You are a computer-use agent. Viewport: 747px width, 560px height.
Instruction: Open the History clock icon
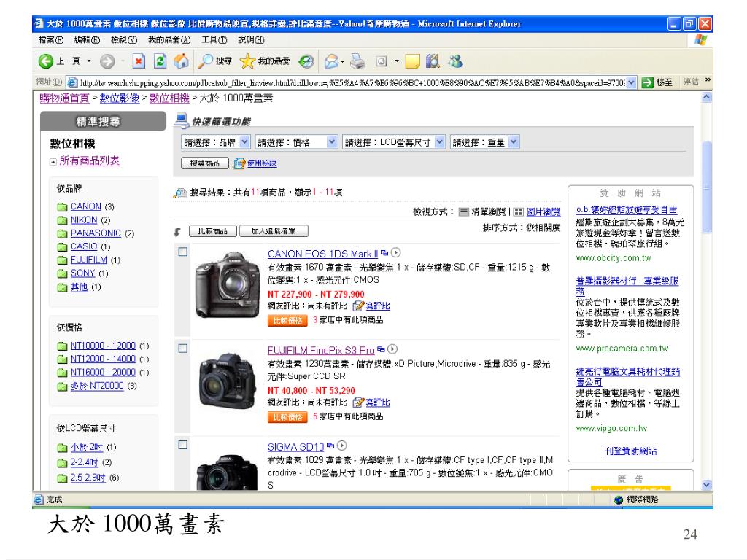coord(306,61)
